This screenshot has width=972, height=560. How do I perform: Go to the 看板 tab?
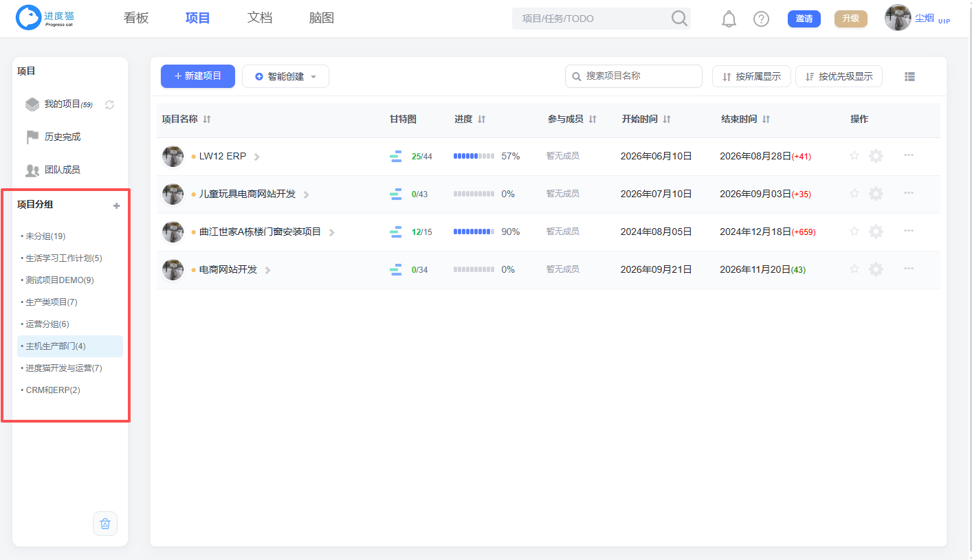click(136, 19)
